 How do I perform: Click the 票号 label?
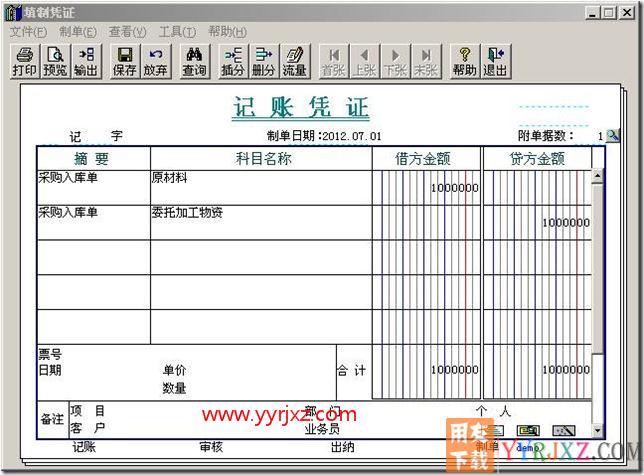(x=50, y=353)
